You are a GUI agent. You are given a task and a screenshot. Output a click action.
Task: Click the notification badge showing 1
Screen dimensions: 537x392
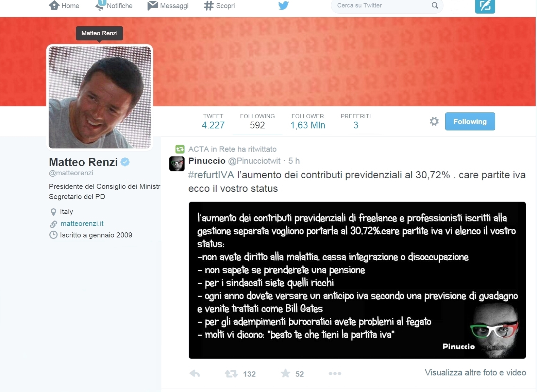point(102,2)
